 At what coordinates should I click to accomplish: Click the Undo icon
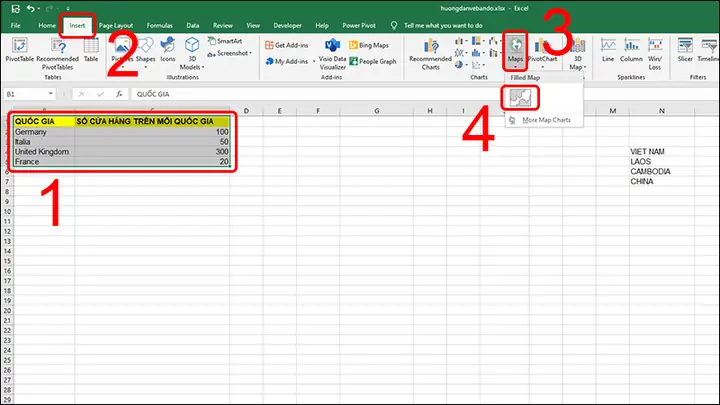30,8
